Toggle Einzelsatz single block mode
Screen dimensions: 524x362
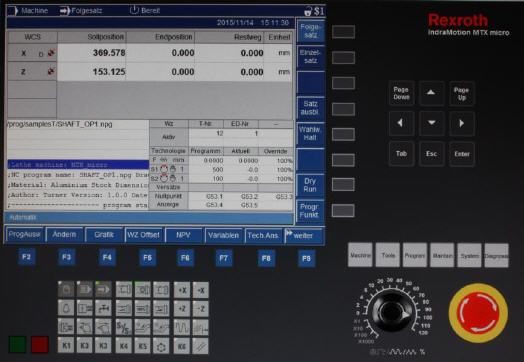click(310, 57)
